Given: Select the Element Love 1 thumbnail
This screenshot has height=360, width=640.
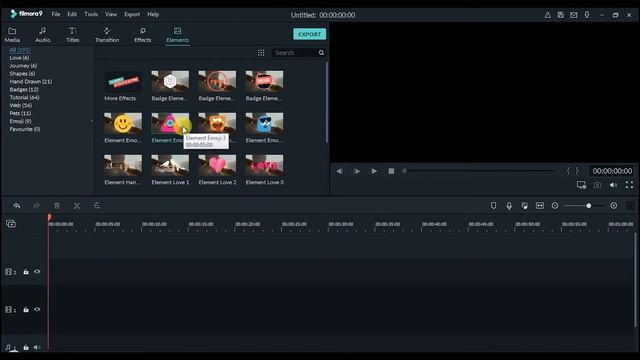Looking at the screenshot, I should [170, 165].
